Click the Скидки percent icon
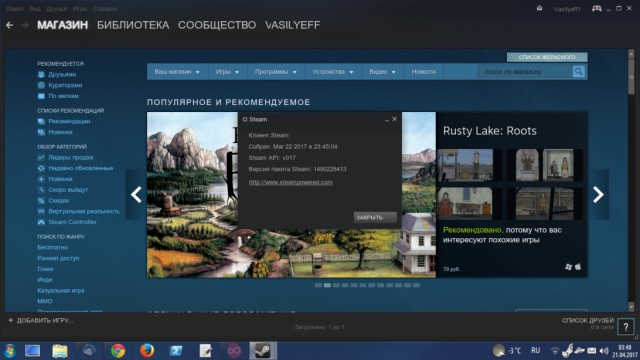This screenshot has height=360, width=640. click(41, 200)
